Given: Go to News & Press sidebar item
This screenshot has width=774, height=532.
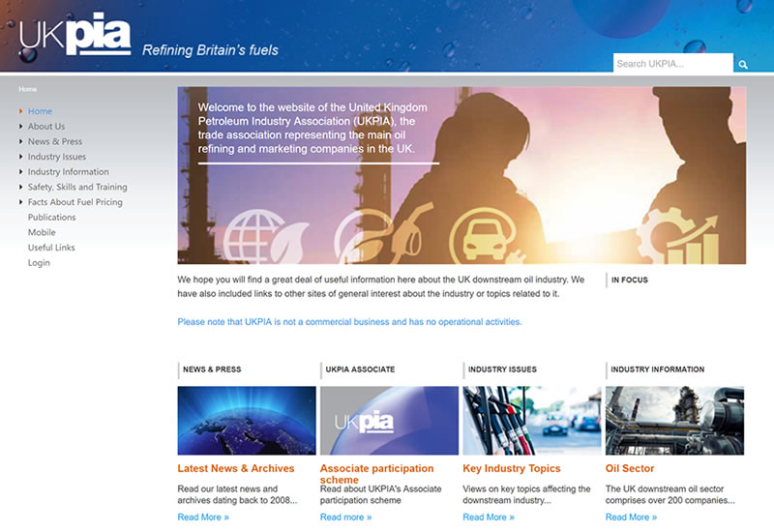Looking at the screenshot, I should point(55,141).
